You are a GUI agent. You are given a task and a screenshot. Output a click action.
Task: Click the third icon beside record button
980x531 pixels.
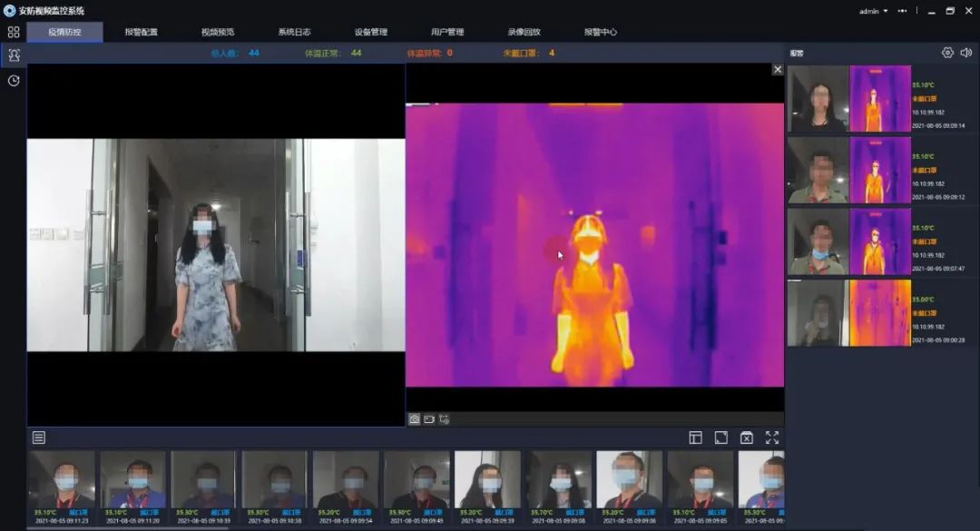pos(445,419)
